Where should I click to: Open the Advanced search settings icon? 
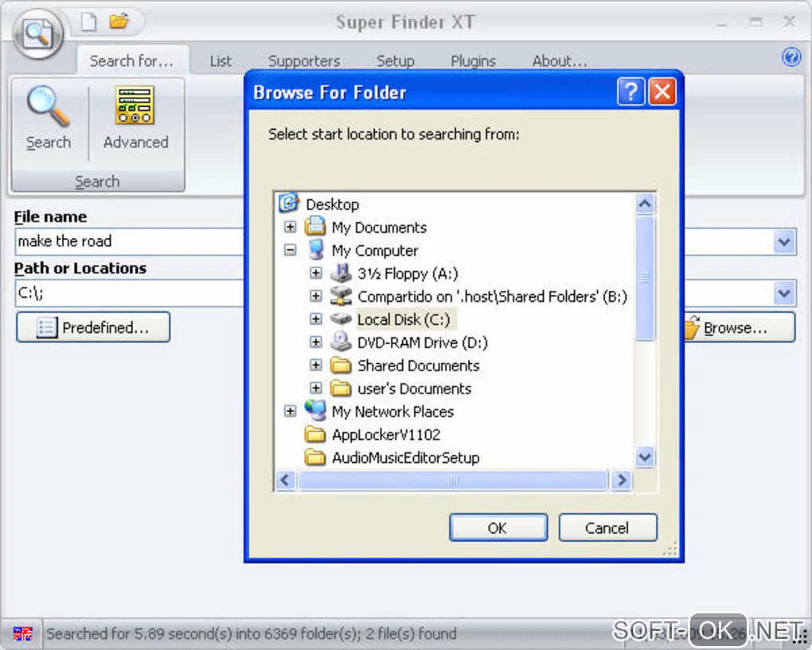point(135,106)
